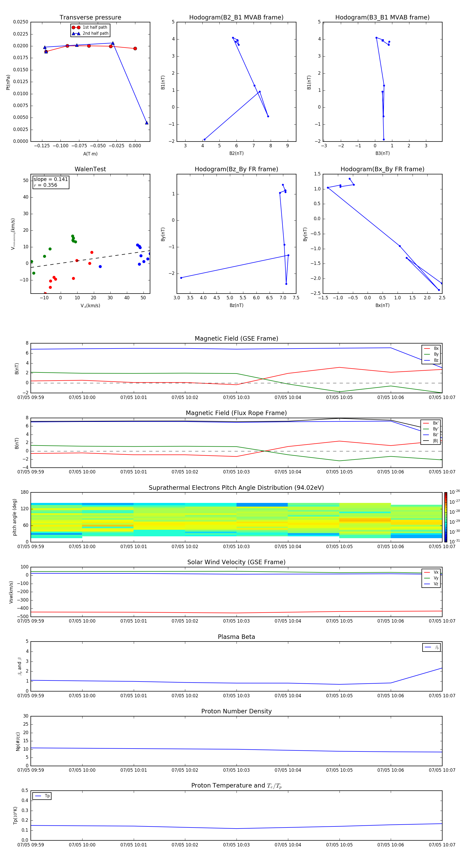Click the 'Bz(nT)' x-axis label

pos(236,305)
